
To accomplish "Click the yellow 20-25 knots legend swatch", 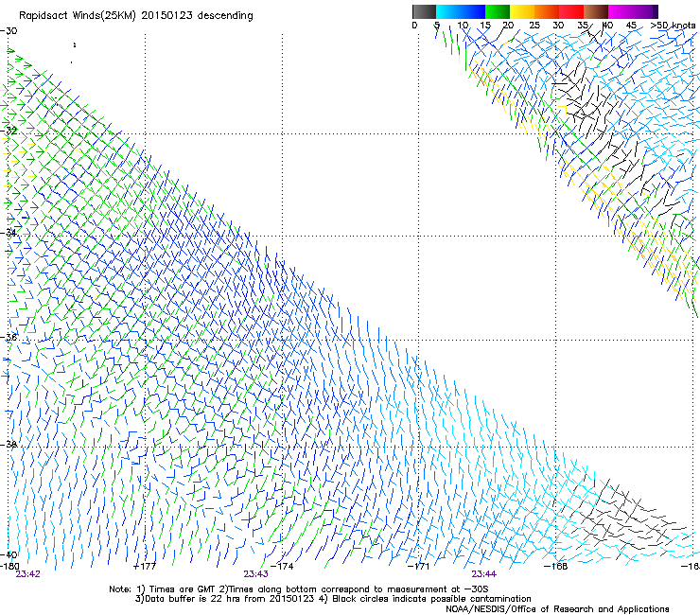I will (x=522, y=11).
